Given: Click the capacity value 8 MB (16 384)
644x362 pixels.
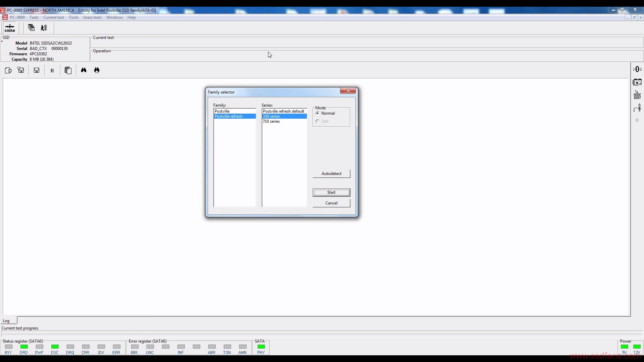Looking at the screenshot, I should pyautogui.click(x=42, y=59).
